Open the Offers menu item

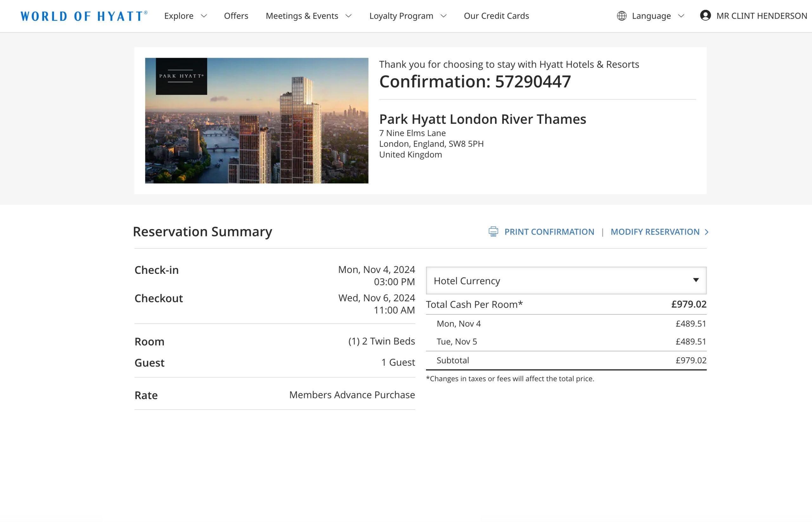(236, 16)
